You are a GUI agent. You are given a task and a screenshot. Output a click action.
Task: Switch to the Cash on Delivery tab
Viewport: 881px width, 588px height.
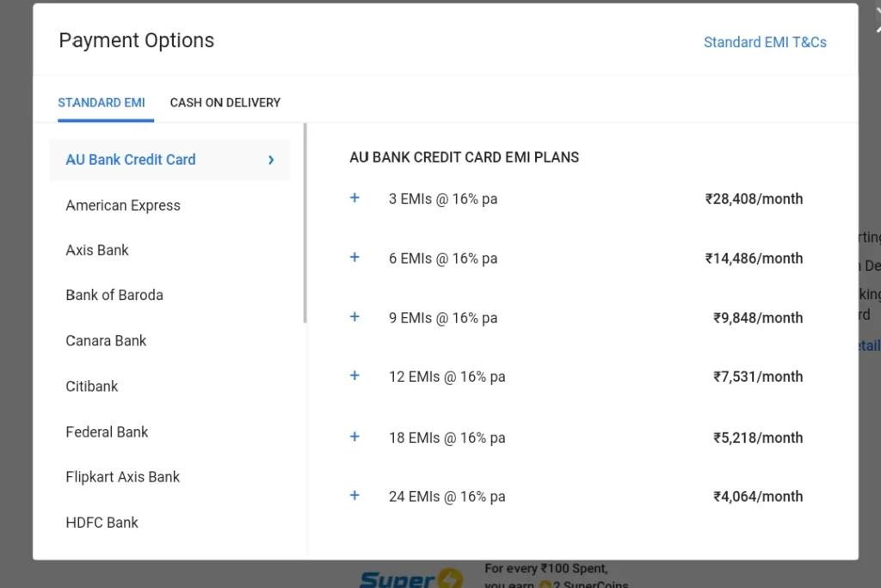pyautogui.click(x=225, y=103)
